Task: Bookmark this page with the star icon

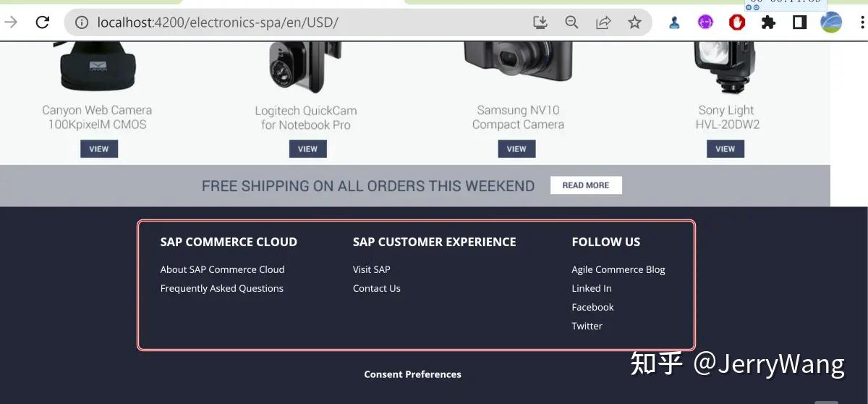Action: tap(634, 22)
